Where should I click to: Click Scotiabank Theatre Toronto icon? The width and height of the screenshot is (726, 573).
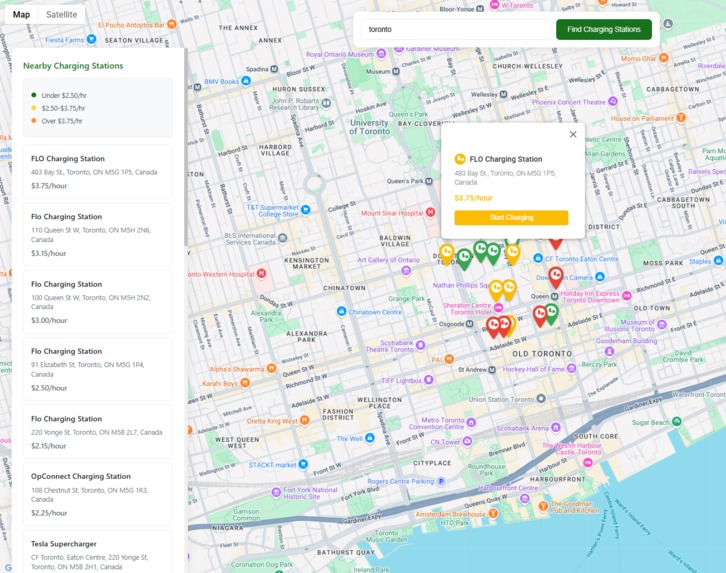[x=420, y=344]
